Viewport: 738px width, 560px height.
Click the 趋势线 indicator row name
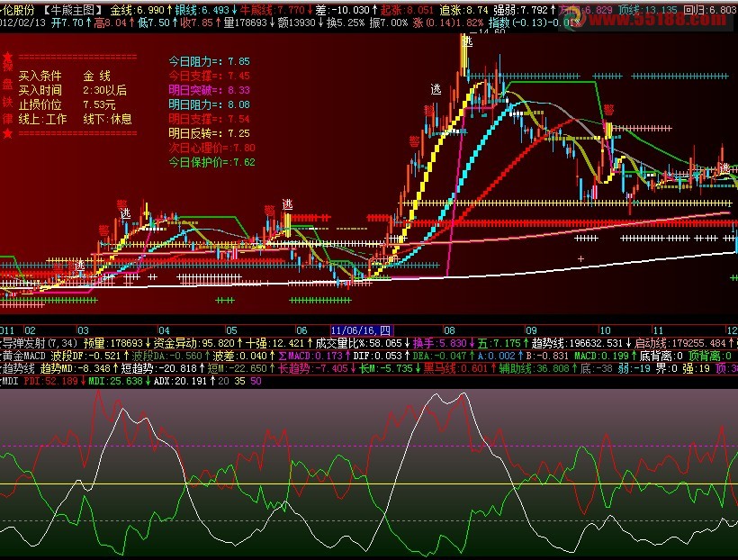coord(19,368)
